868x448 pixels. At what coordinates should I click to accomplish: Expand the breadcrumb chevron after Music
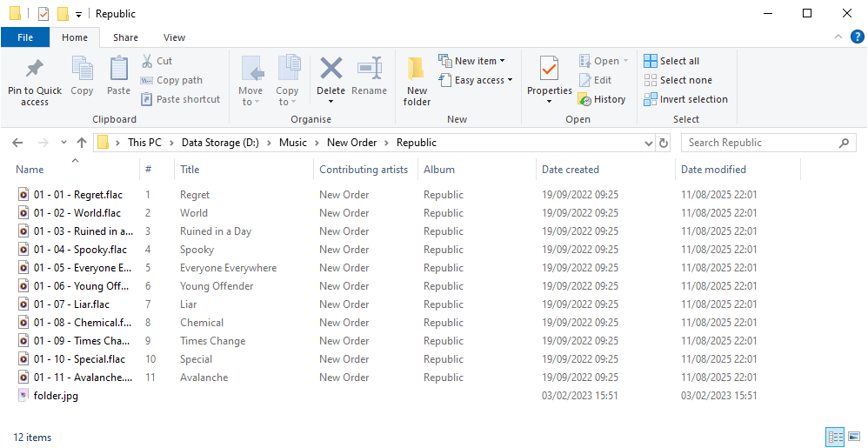[317, 143]
